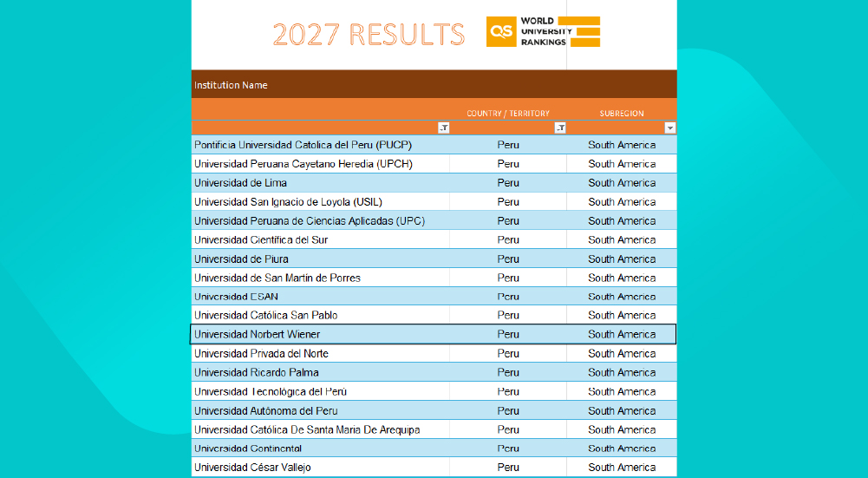Select the Universidad Privada del Norte cell
This screenshot has height=478, width=868.
click(321, 353)
